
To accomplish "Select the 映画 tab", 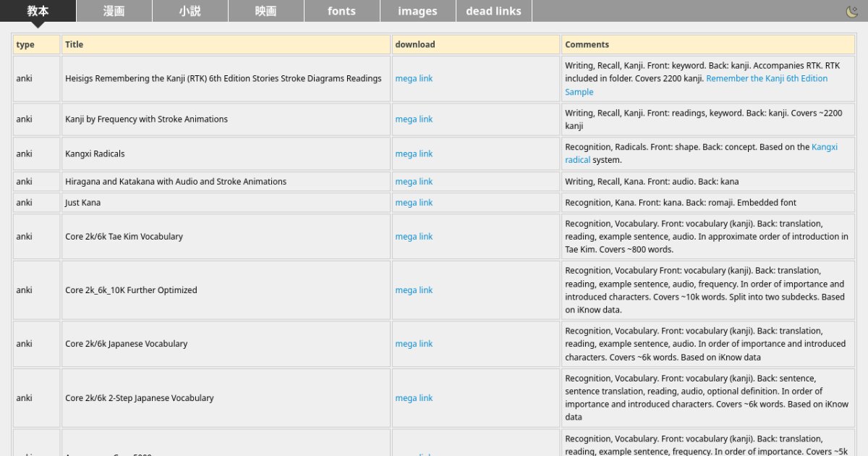I will pyautogui.click(x=265, y=11).
